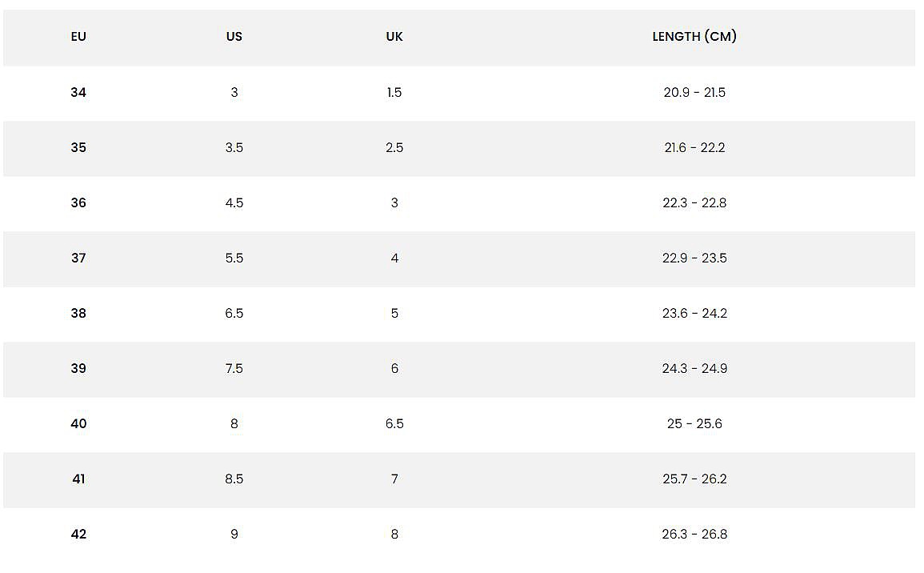The width and height of the screenshot is (924, 573).
Task: Select EU size 42 cell
Action: (x=78, y=534)
